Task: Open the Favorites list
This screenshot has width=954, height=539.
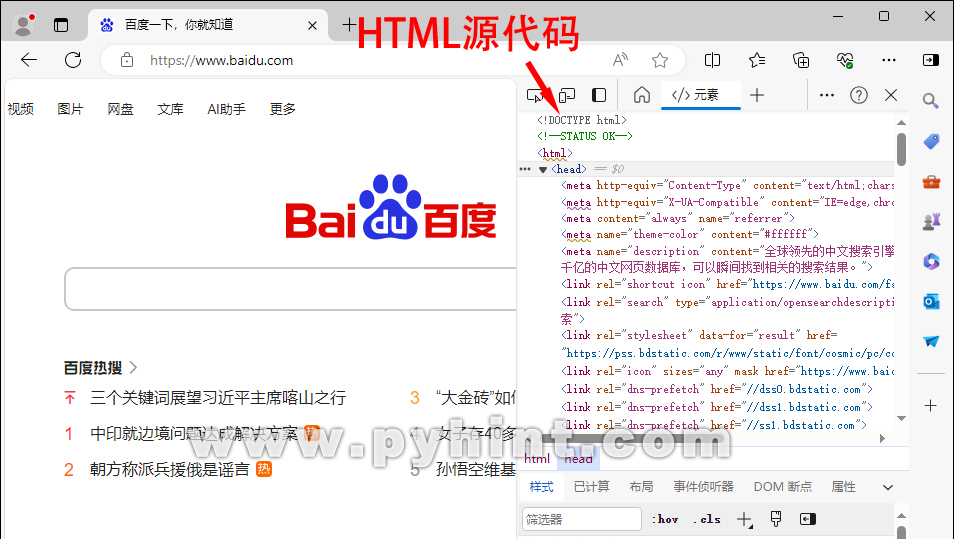Action: click(x=757, y=60)
